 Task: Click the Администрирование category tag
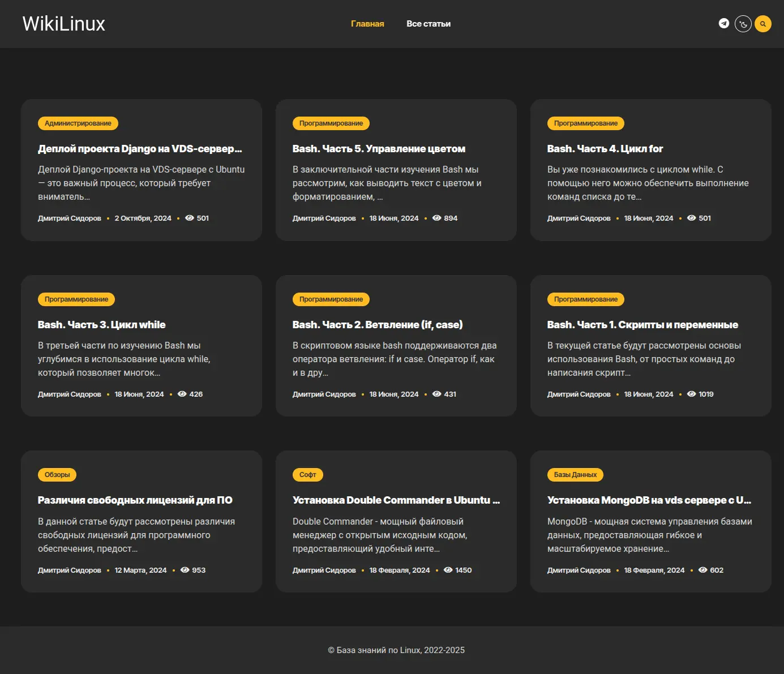pos(78,123)
